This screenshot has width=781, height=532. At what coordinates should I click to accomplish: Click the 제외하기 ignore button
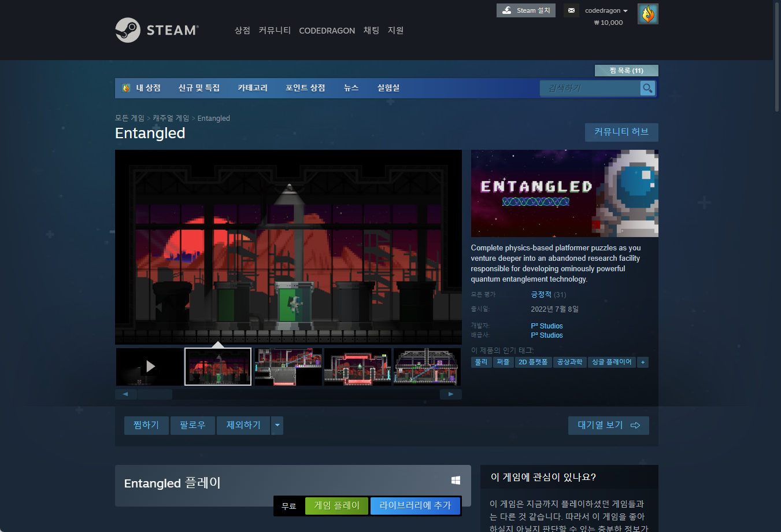pos(243,426)
